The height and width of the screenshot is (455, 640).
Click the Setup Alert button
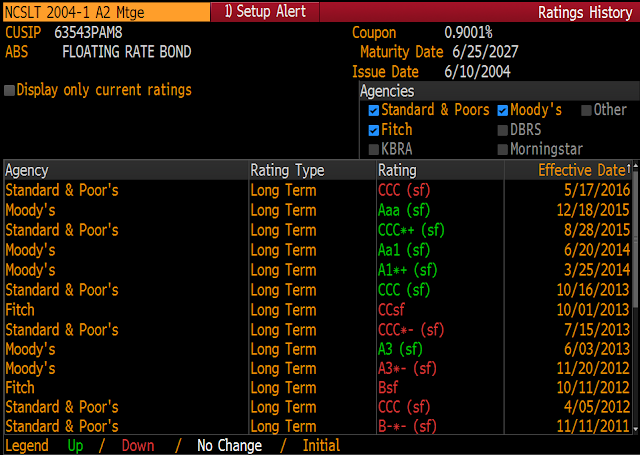tap(265, 11)
